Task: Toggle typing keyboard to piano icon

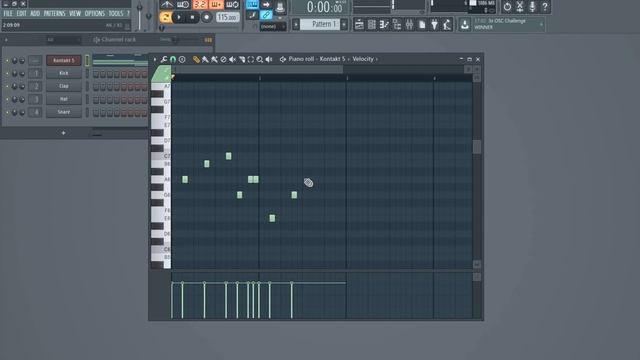Action: tap(253, 5)
